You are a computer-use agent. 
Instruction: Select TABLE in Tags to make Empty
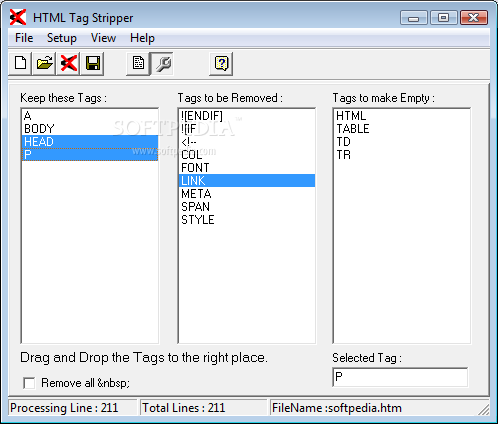click(402, 129)
